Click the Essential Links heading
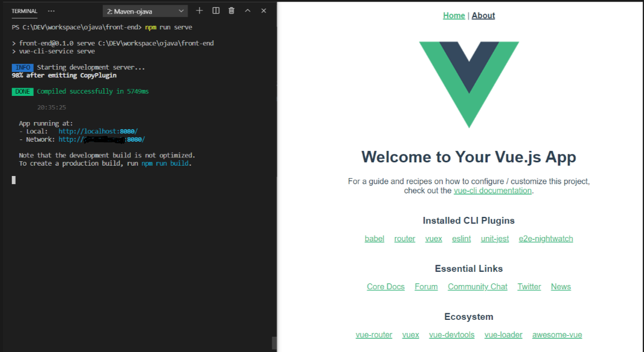 [x=469, y=269]
